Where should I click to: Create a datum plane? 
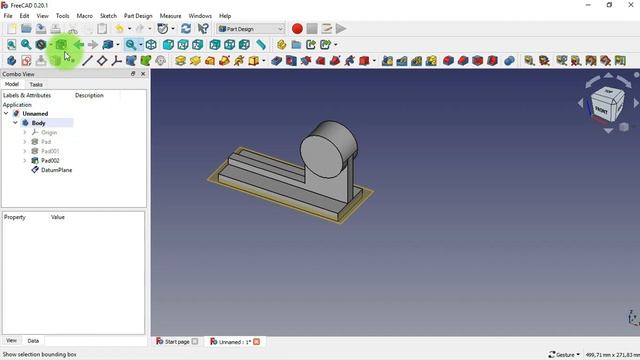[102, 61]
